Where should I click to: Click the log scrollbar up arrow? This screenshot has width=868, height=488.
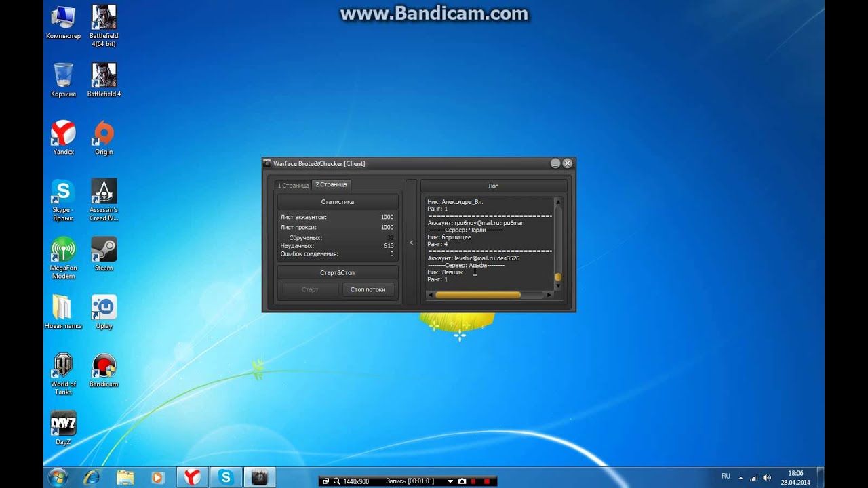[558, 201]
